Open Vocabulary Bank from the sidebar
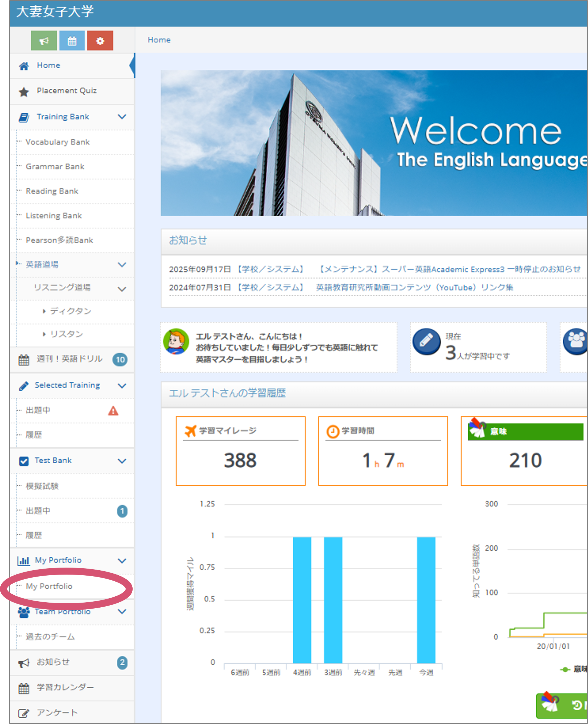This screenshot has height=724, width=588. [x=58, y=142]
